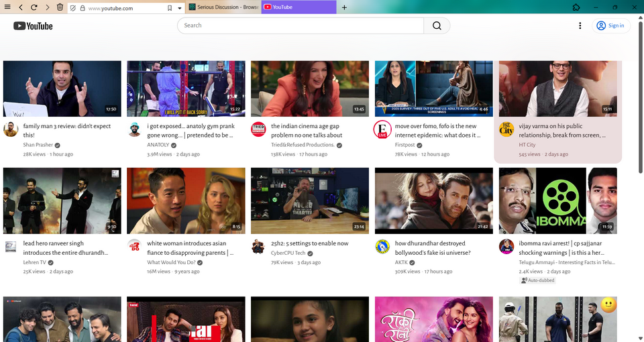Click Shan Prasher channel avatar
The width and height of the screenshot is (644, 342).
coord(11,129)
